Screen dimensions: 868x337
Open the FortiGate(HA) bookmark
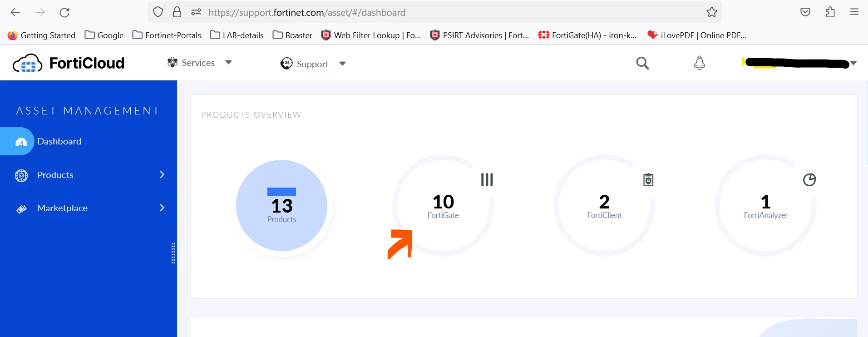(x=588, y=35)
